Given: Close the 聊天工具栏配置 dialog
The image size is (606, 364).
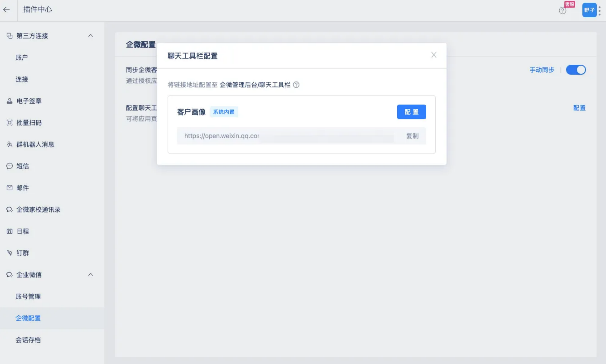Looking at the screenshot, I should tap(434, 55).
